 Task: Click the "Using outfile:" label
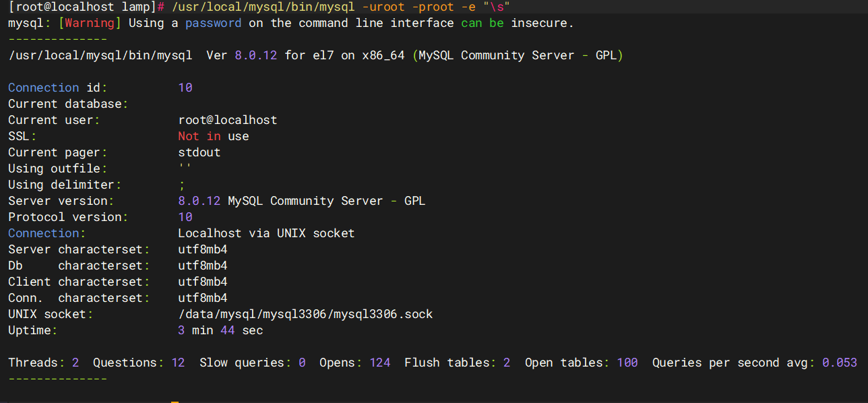pos(58,168)
